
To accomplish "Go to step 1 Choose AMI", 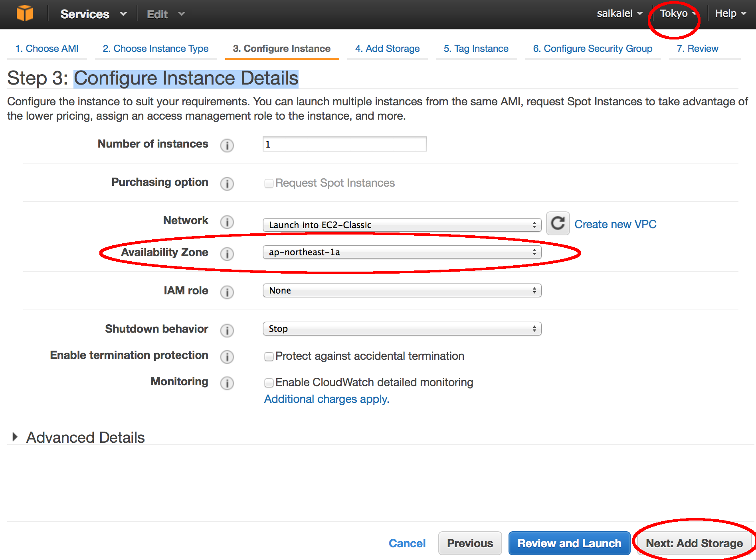I will coord(47,49).
